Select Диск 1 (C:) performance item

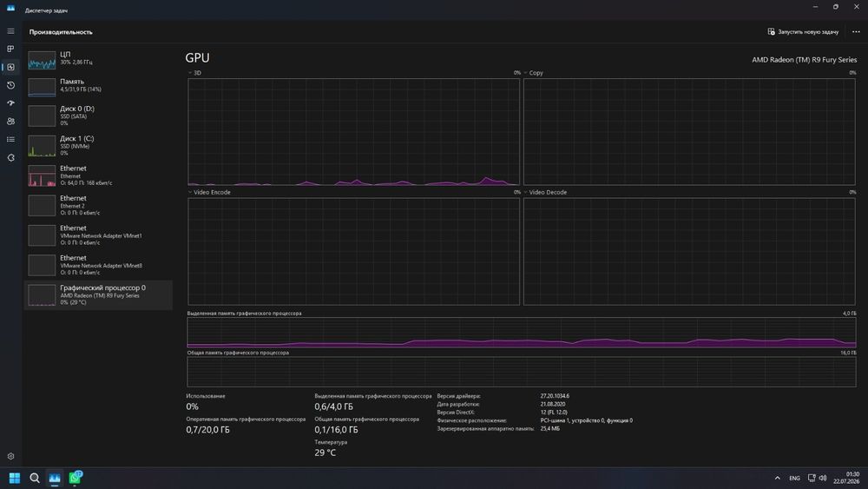click(98, 146)
